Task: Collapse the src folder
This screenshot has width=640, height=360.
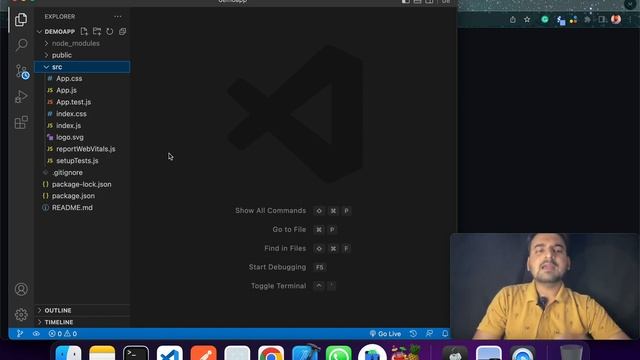Action: [x=82, y=67]
